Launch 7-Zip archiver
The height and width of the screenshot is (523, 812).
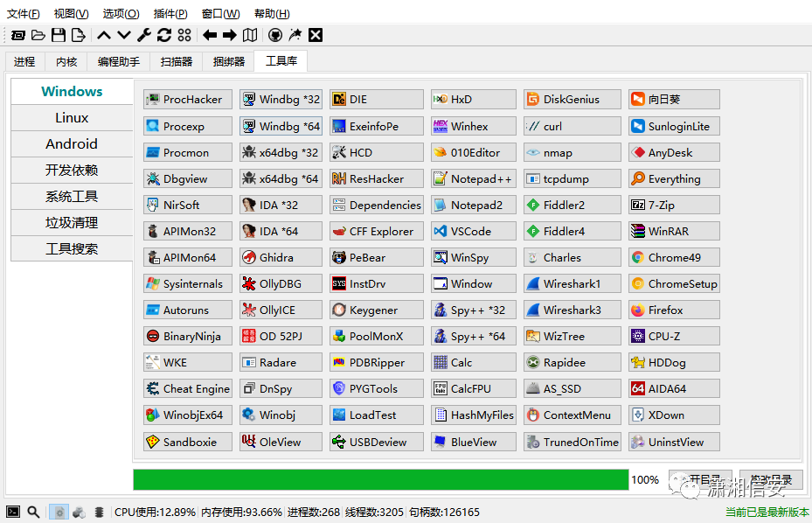[674, 205]
